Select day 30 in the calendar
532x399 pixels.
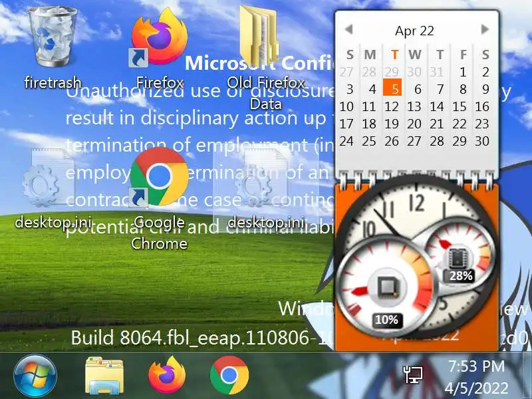482,141
